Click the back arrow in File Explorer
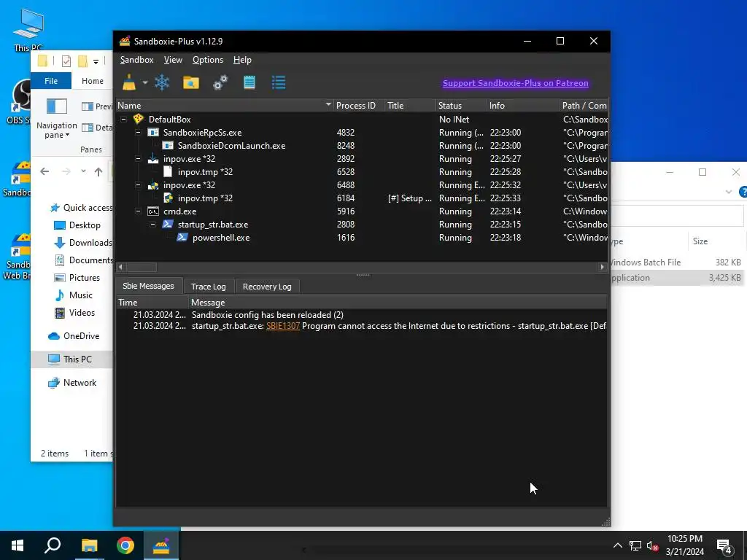Viewport: 747px width, 560px height. pyautogui.click(x=44, y=171)
